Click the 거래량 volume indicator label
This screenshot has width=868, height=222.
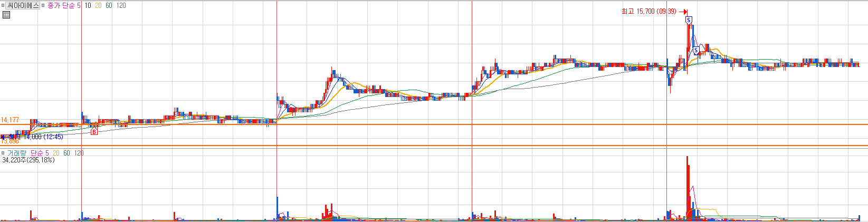pos(16,153)
